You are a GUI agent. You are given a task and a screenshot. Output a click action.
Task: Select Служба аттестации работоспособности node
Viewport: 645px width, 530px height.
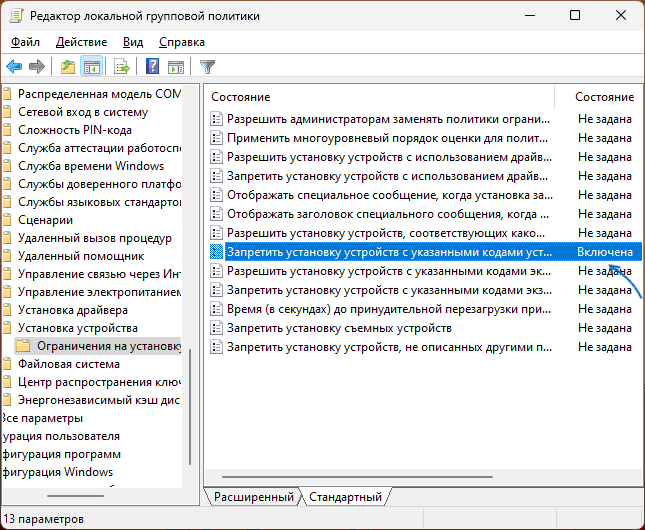click(x=99, y=148)
